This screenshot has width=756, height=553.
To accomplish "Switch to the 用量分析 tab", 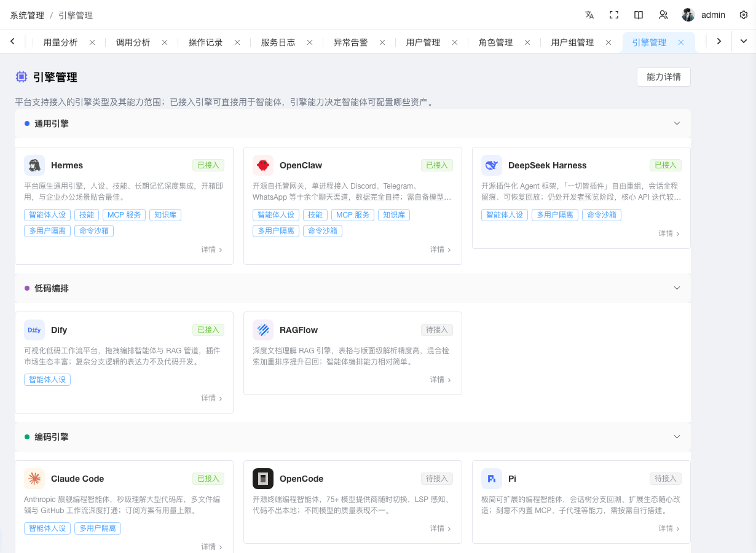I will [60, 42].
